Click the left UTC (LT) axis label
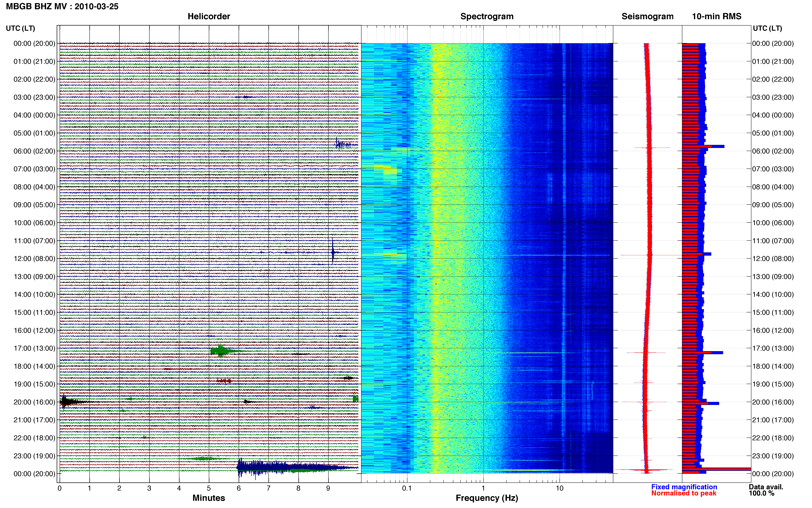 point(21,28)
